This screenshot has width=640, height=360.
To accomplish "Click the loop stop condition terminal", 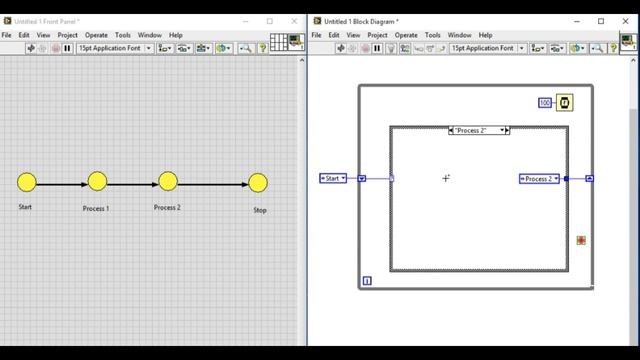I will [581, 240].
